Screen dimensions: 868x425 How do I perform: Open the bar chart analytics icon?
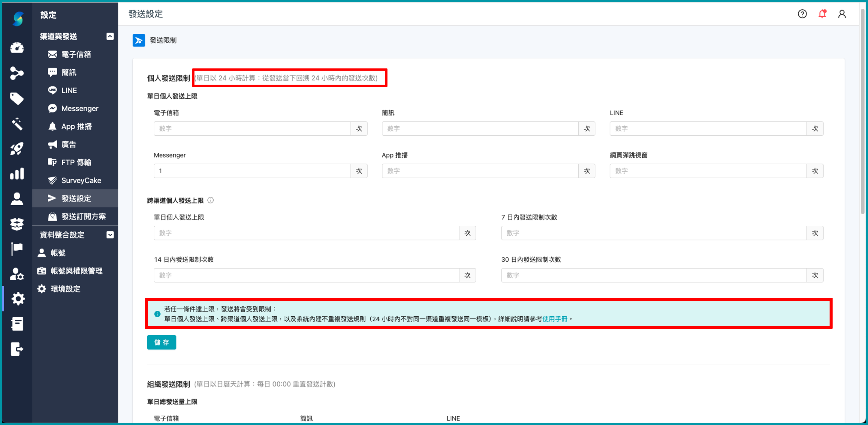click(17, 173)
